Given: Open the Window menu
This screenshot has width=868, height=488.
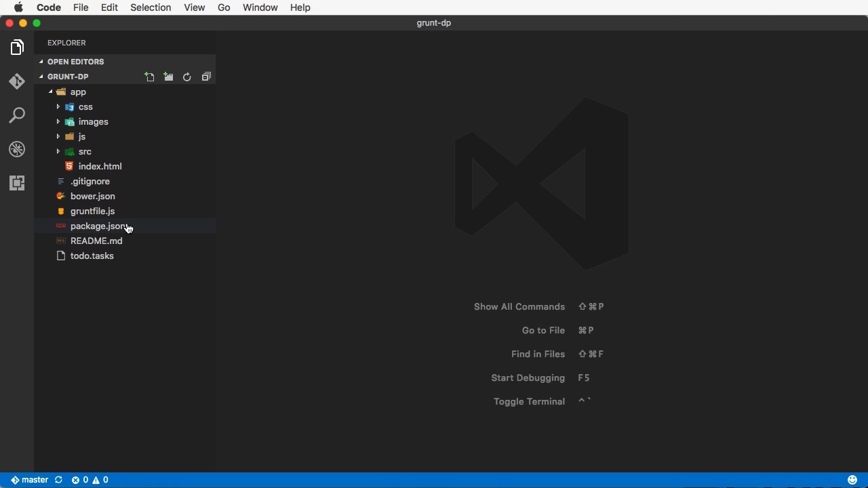Looking at the screenshot, I should (260, 7).
